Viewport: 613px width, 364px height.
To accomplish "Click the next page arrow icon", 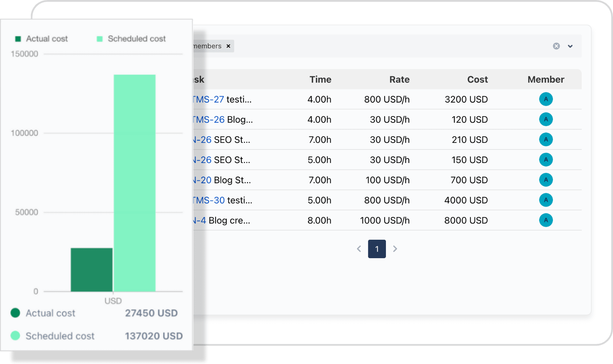I will pyautogui.click(x=395, y=249).
